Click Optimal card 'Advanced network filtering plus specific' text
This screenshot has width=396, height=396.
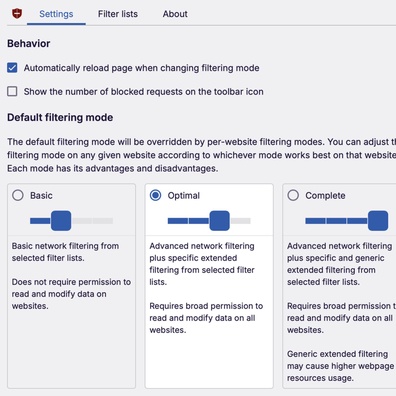click(x=202, y=264)
